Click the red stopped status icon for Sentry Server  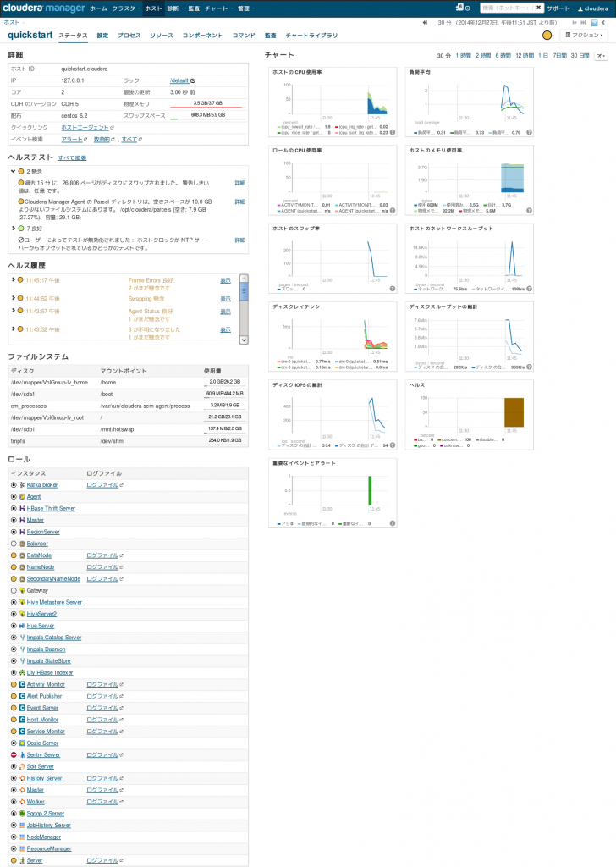14,754
